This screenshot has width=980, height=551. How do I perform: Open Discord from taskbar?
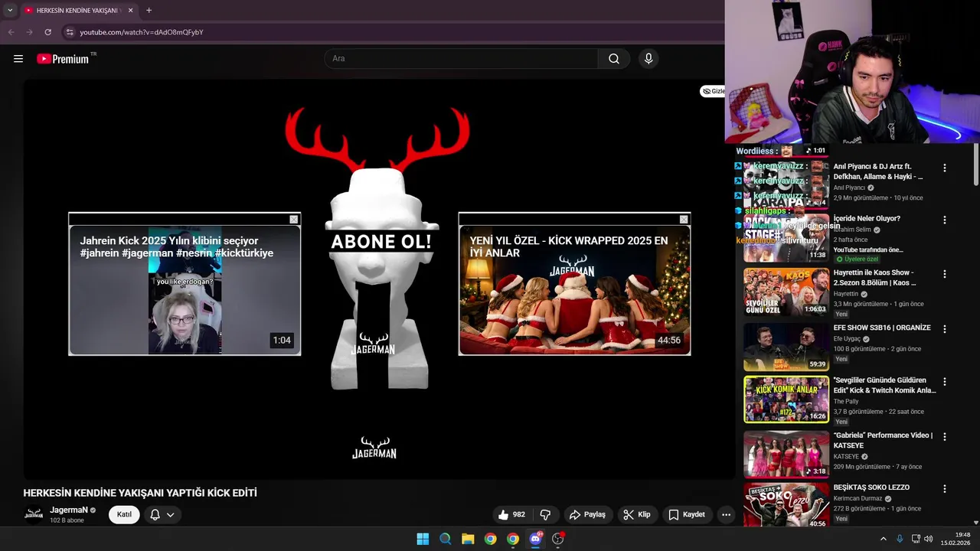point(535,539)
